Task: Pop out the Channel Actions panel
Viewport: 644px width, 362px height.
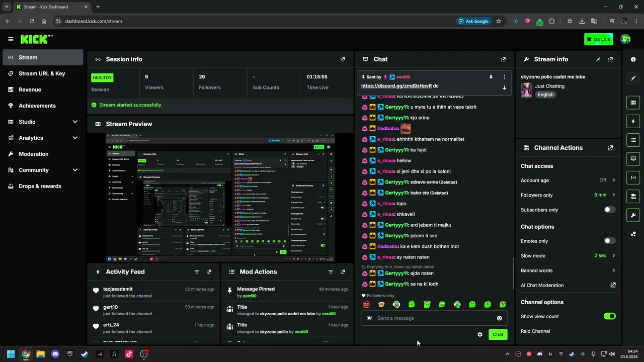Action: coord(610,148)
